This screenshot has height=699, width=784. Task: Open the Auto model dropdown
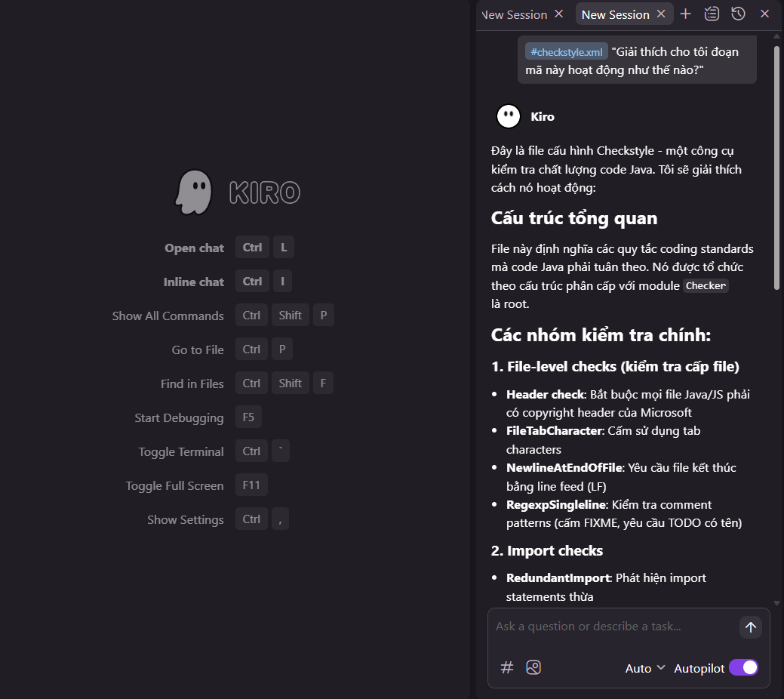[x=645, y=668]
